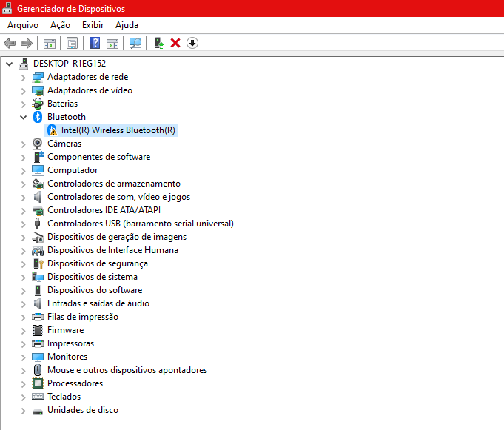Click Gerenciador de Dispositivos title bar icon
Viewport: 504px width, 430px height.
7,8
